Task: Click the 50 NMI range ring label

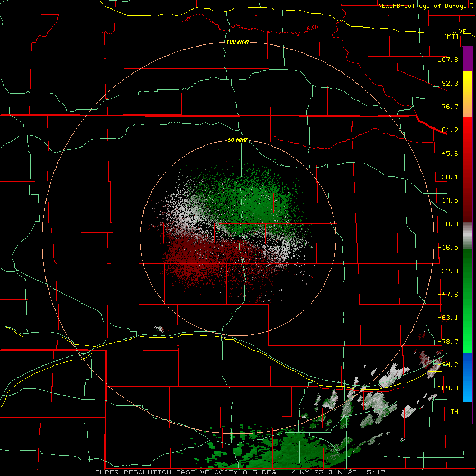Action: [x=237, y=140]
